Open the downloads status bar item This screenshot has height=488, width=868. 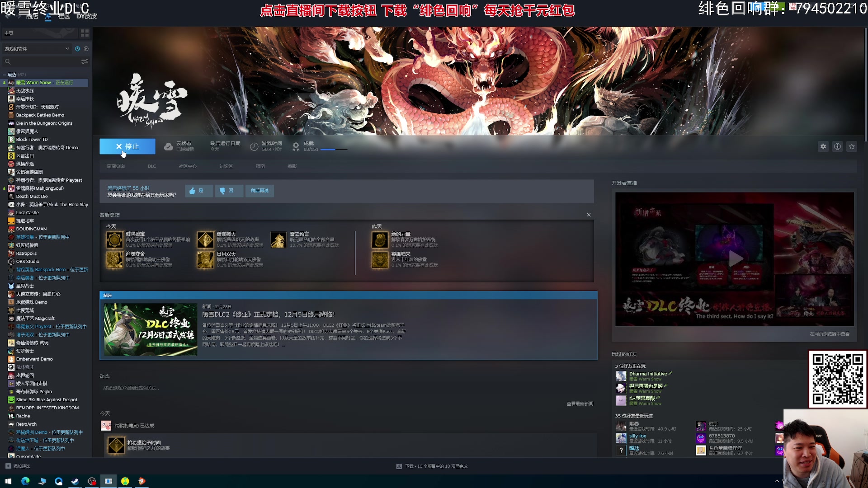tap(432, 466)
